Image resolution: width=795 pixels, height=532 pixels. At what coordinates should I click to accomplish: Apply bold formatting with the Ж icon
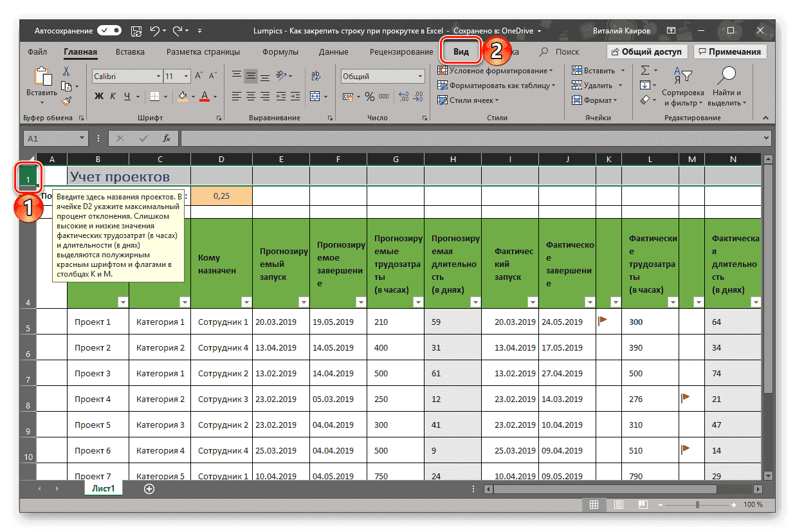pyautogui.click(x=98, y=96)
